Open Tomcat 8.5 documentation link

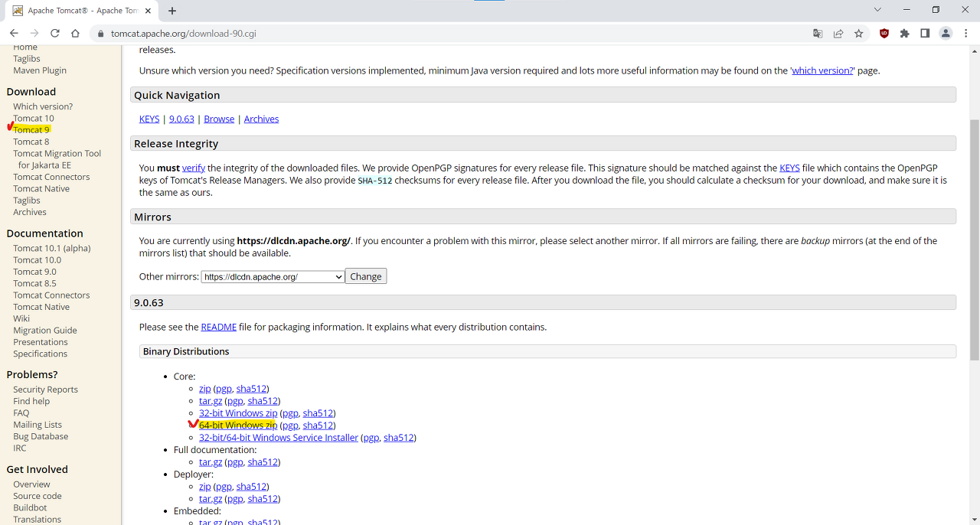[x=34, y=283]
